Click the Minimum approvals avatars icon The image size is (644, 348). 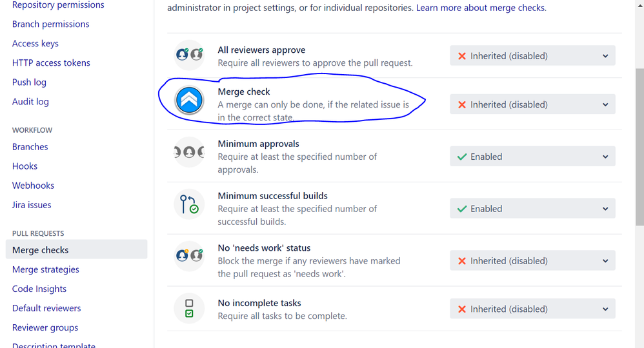tap(189, 152)
